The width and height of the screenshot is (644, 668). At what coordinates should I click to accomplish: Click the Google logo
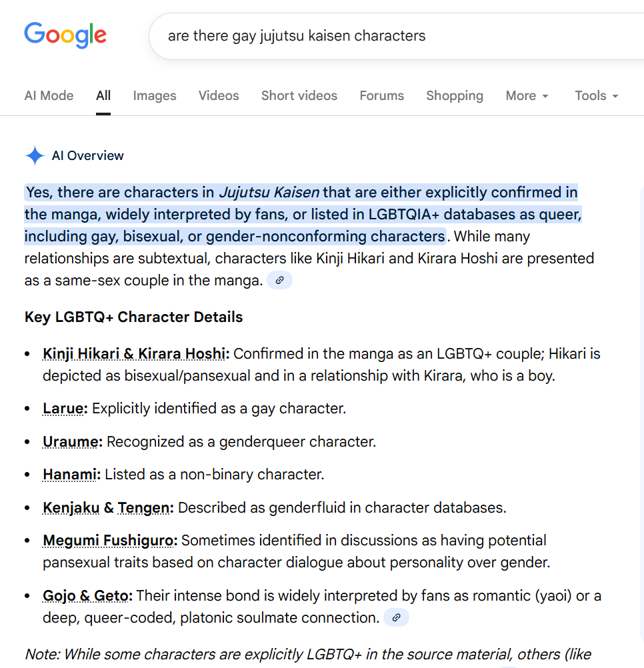[65, 35]
